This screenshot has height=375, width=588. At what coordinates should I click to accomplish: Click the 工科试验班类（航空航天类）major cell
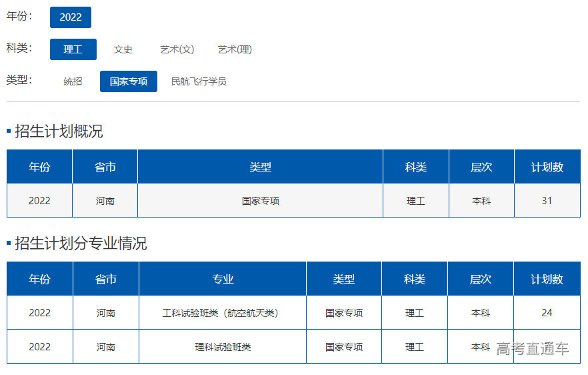click(223, 312)
